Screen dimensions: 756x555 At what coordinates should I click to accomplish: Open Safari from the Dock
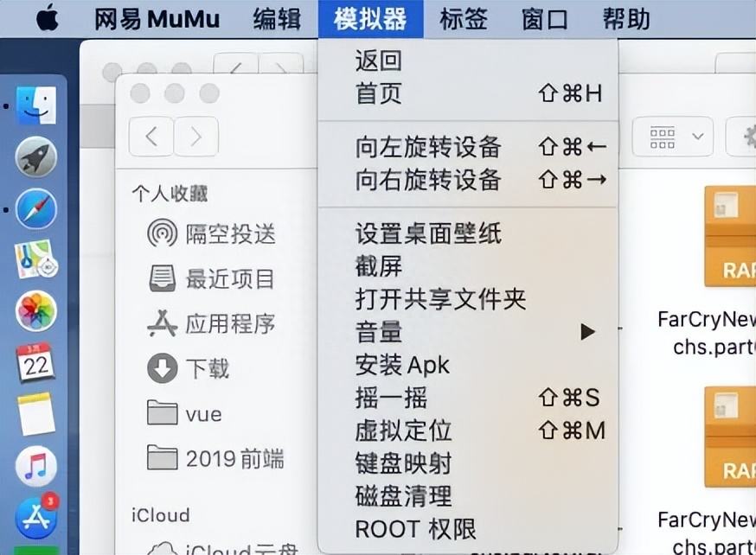pyautogui.click(x=36, y=209)
